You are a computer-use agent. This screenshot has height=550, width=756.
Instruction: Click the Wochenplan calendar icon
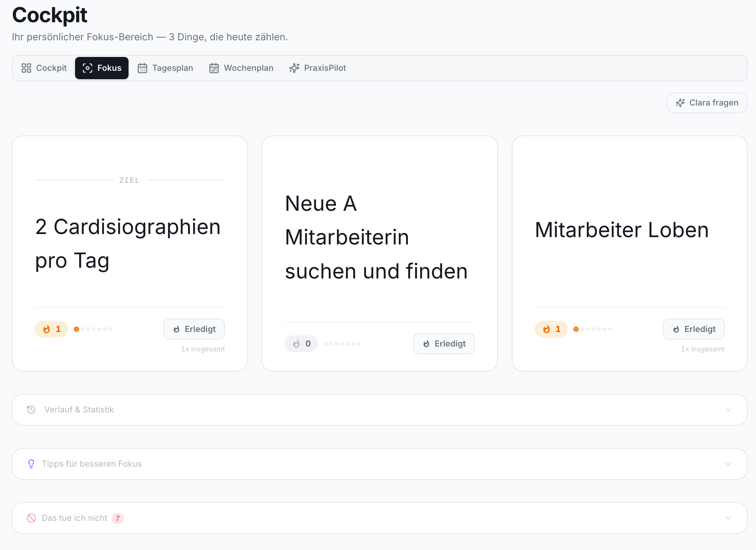[214, 68]
